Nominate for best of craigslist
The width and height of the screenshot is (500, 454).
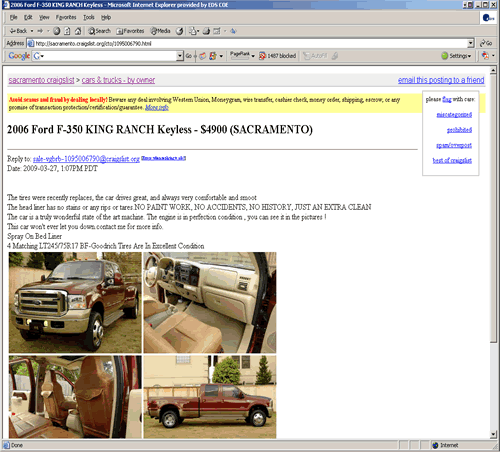tap(452, 160)
